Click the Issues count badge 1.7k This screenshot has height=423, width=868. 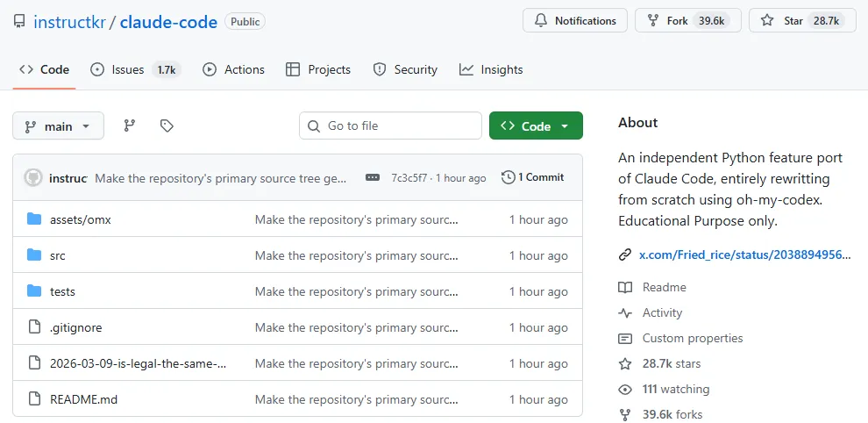[166, 70]
